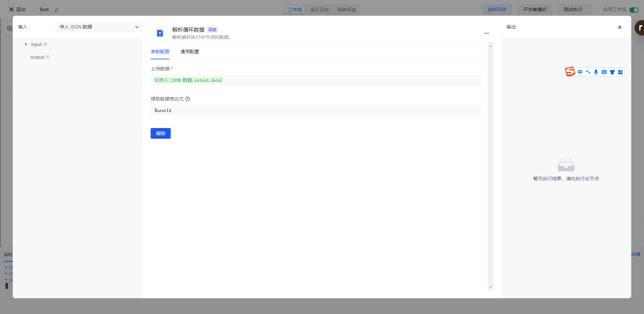
Task: Open the Sogou soft keyboard icon
Action: pos(604,72)
